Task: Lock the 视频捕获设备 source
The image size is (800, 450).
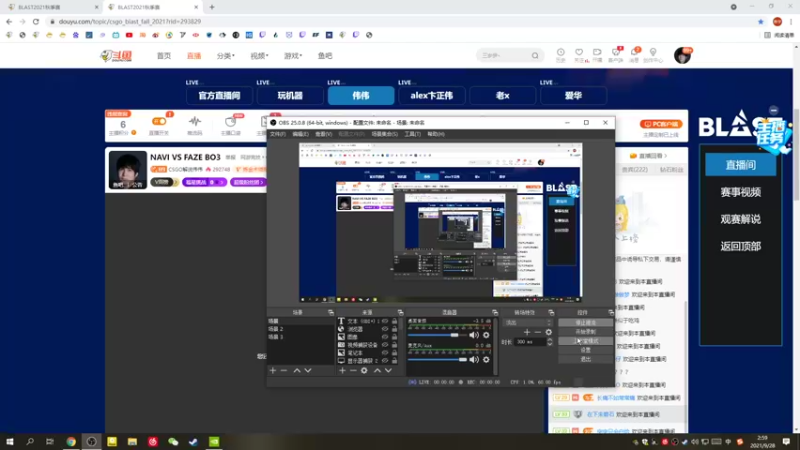Action: (x=394, y=345)
